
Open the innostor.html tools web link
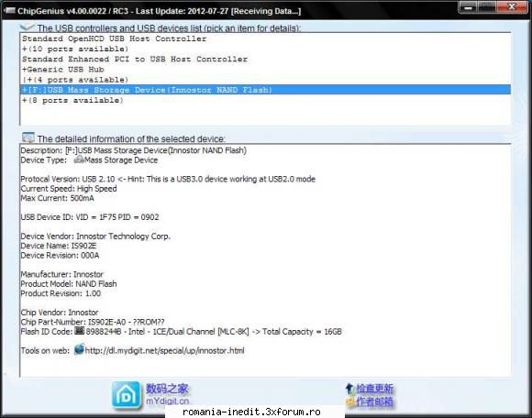tap(164, 350)
